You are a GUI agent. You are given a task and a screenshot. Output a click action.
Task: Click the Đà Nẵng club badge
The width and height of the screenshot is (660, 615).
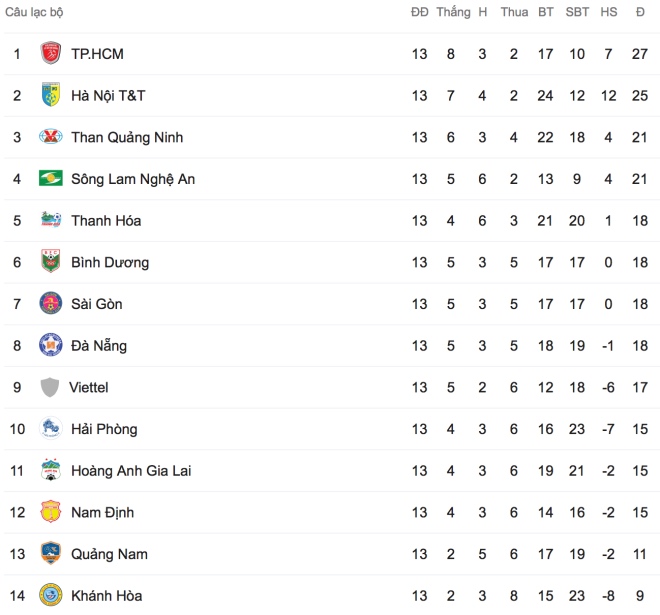51,345
